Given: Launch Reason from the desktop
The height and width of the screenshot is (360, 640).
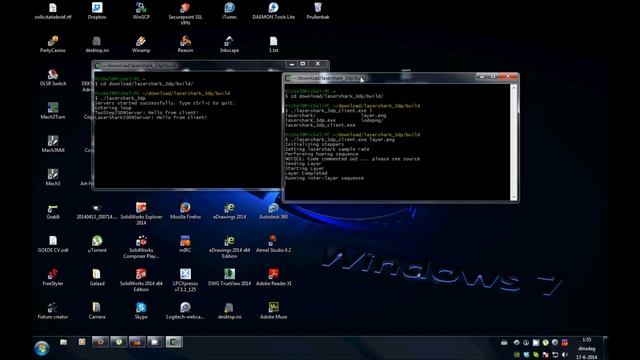Looking at the screenshot, I should pyautogui.click(x=185, y=44).
